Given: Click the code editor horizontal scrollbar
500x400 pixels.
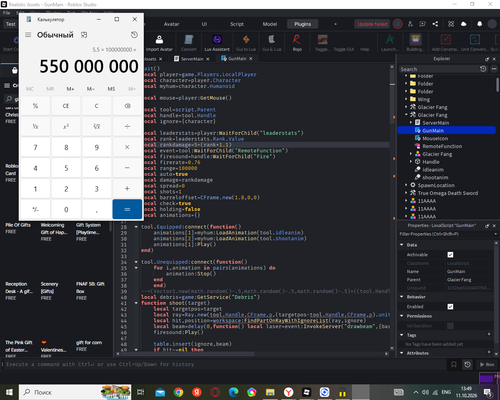Looking at the screenshot, I should pyautogui.click(x=187, y=354).
